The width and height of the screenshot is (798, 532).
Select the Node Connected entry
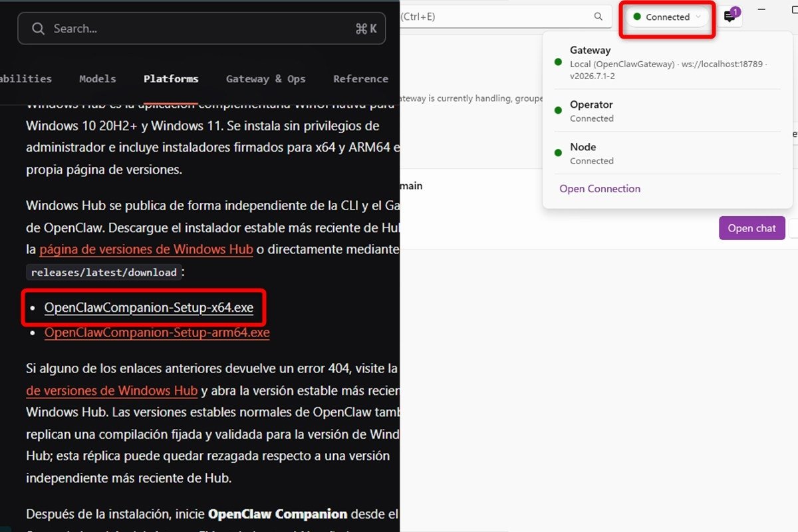(667, 154)
